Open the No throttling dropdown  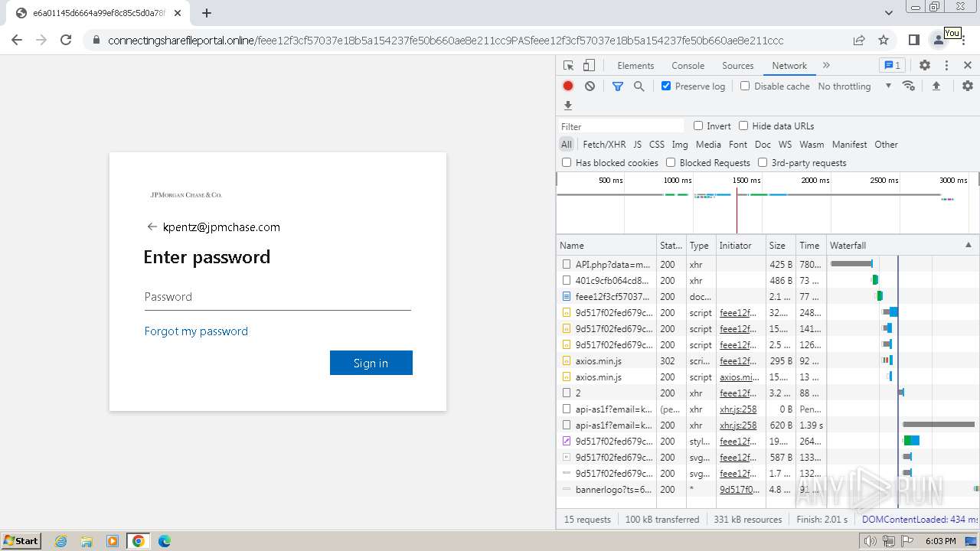[x=854, y=86]
